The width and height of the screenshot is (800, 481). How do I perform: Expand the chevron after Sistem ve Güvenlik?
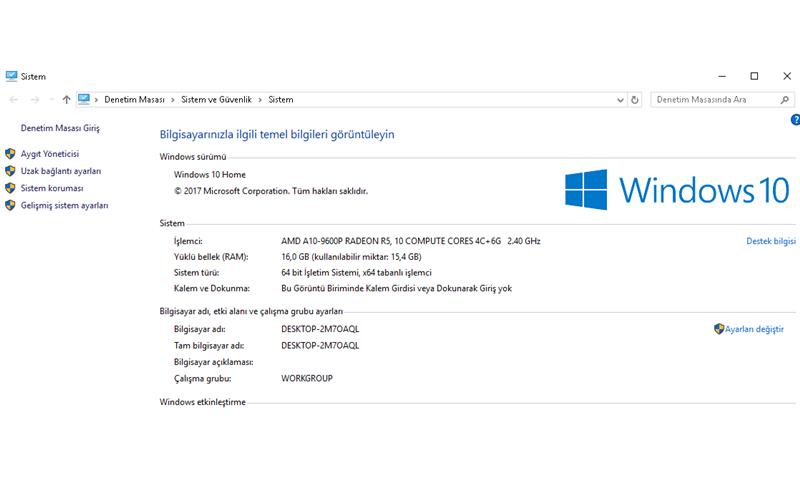(x=260, y=100)
